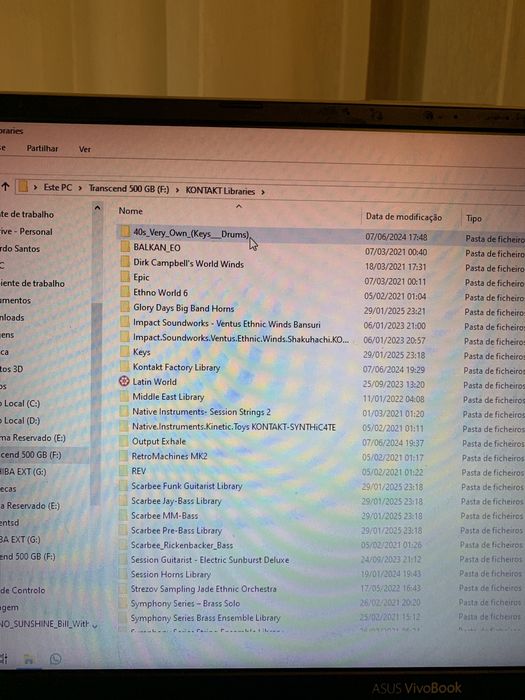
Task: Click folder icon beside Output Exhale
Action: click(x=124, y=442)
